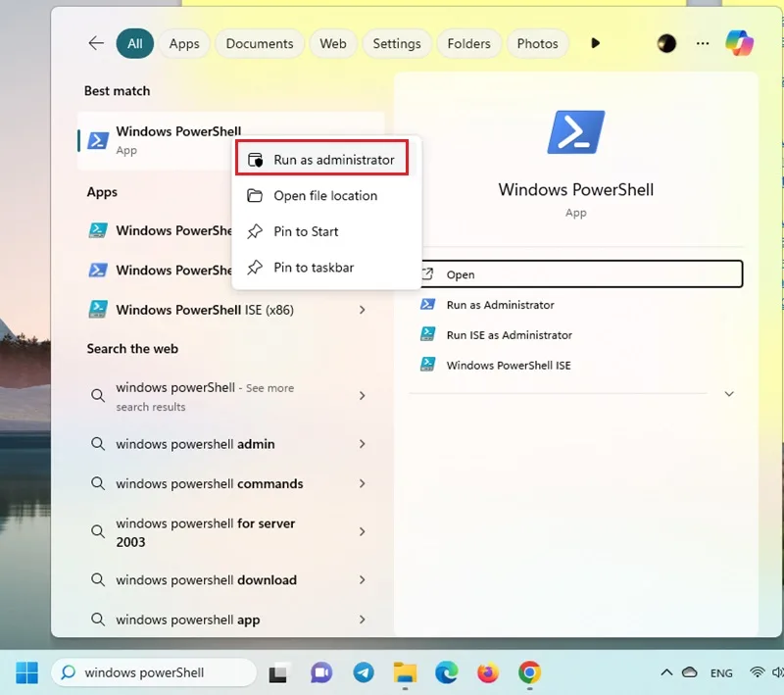Expand more actions chevron in details pane

pos(729,394)
